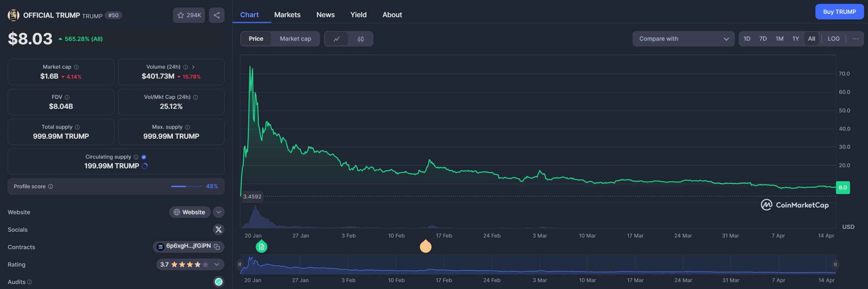Image resolution: width=868 pixels, height=289 pixels.
Task: Open the X (Twitter) social link
Action: [219, 230]
